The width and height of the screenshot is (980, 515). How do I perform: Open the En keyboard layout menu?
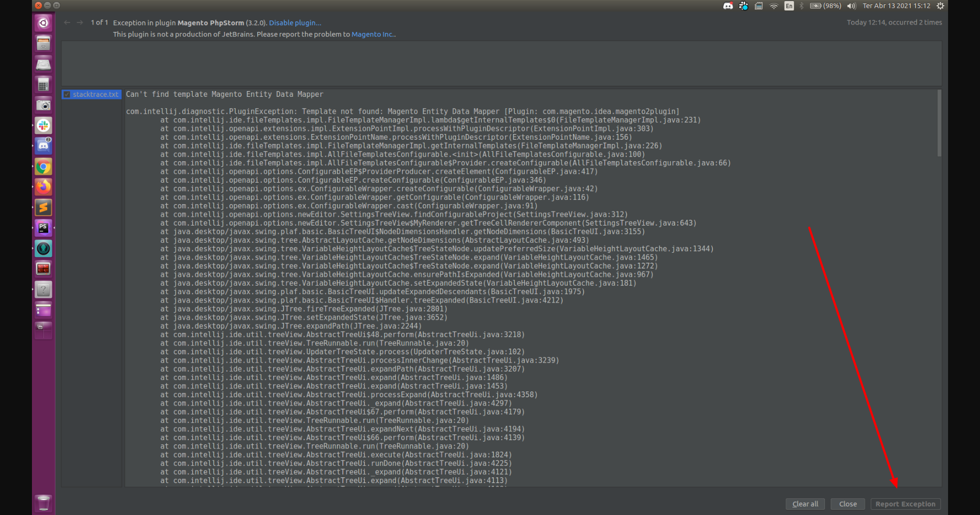(x=789, y=6)
